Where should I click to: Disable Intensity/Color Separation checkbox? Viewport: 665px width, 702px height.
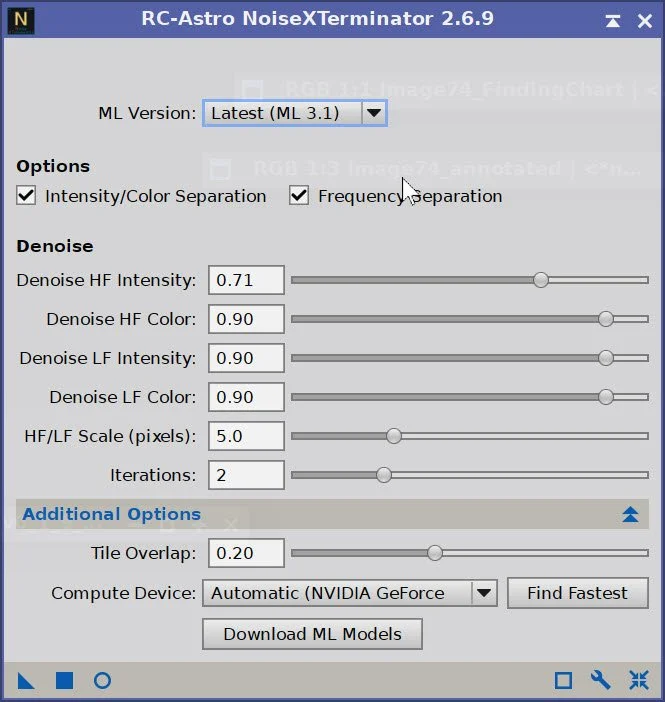coord(26,196)
